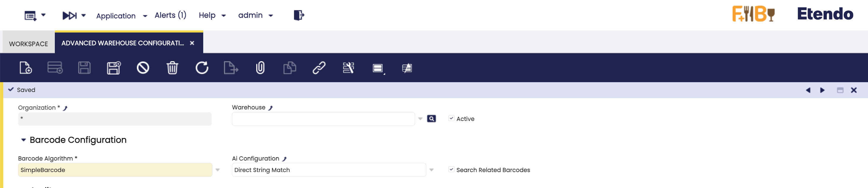Go to next record arrow
This screenshot has height=188, width=868.
click(822, 90)
